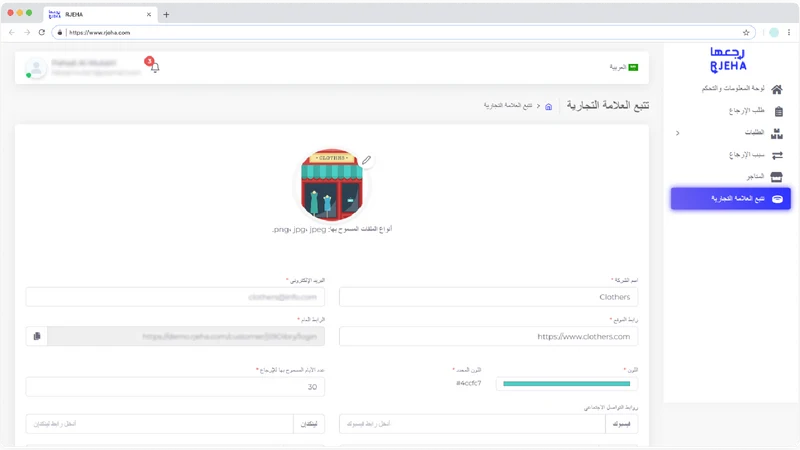Open the orders boxes icon in the sidebar
The image size is (800, 450).
pos(777,134)
